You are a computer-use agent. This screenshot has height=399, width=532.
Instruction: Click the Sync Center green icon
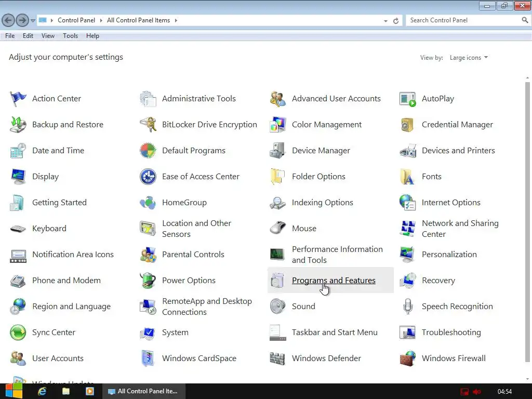[18, 332]
